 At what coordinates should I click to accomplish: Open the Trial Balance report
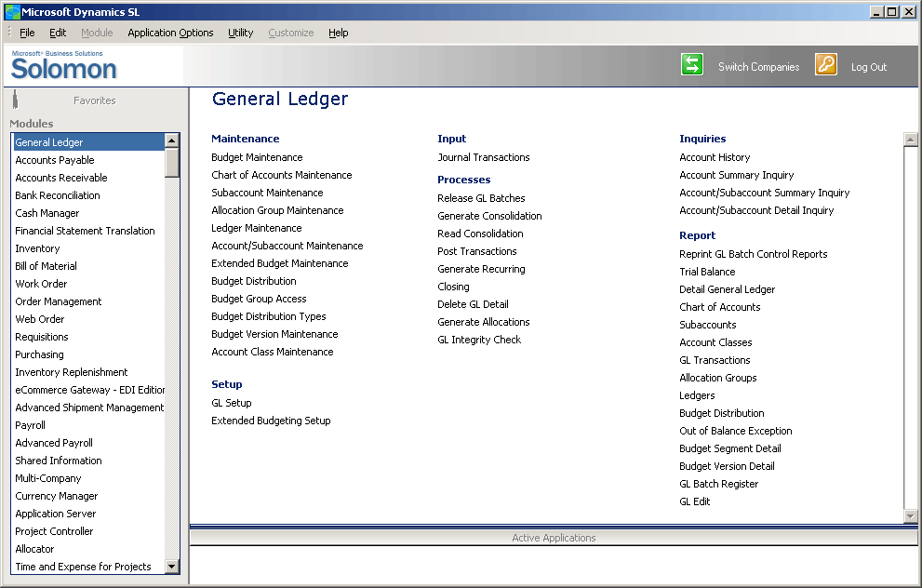pos(707,272)
